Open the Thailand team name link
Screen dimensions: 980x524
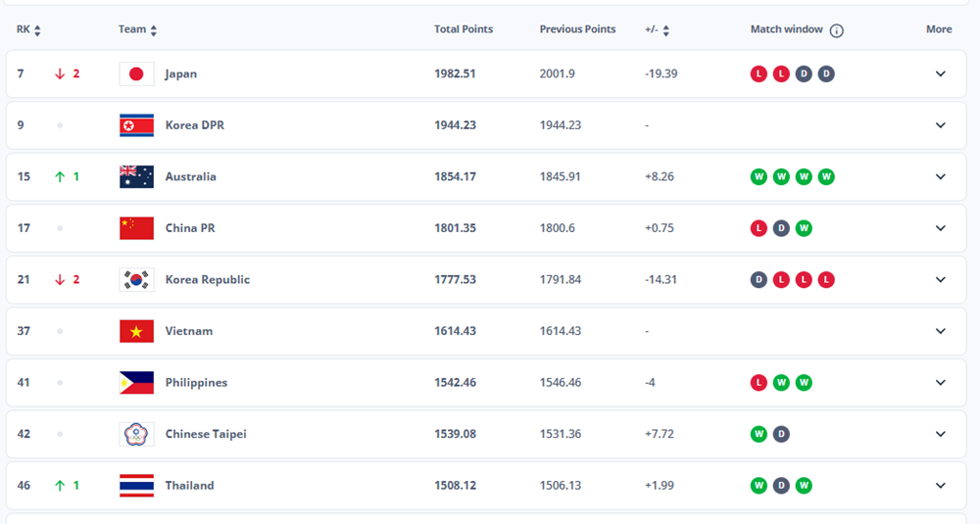coord(189,486)
